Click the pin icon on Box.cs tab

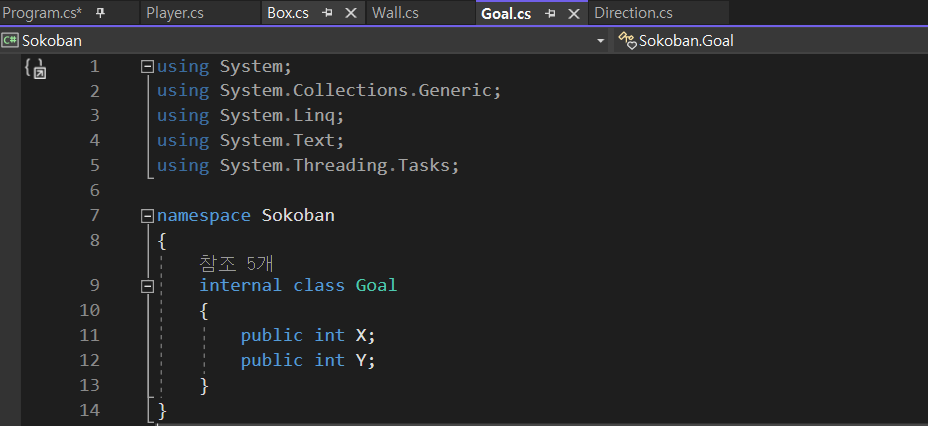tap(328, 13)
